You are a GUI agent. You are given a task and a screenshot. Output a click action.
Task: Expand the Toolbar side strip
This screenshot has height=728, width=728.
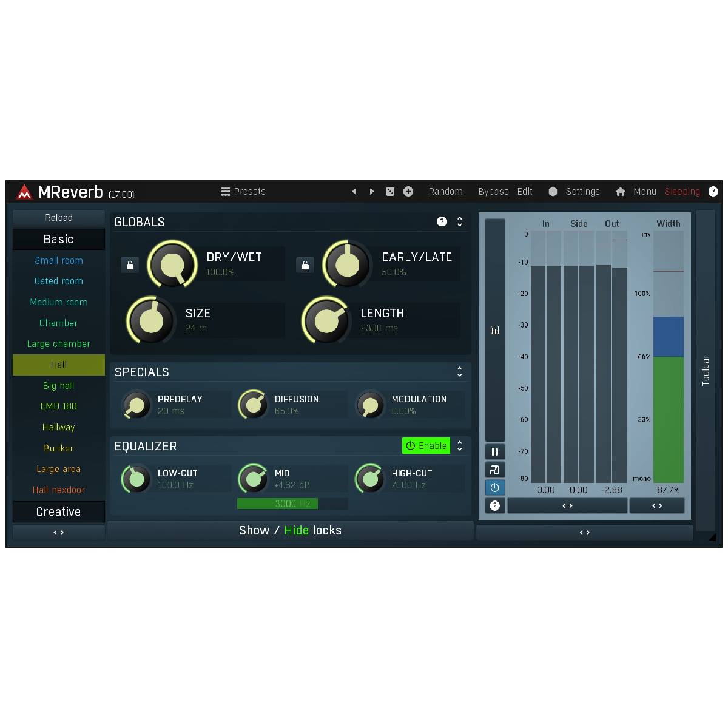pos(705,371)
